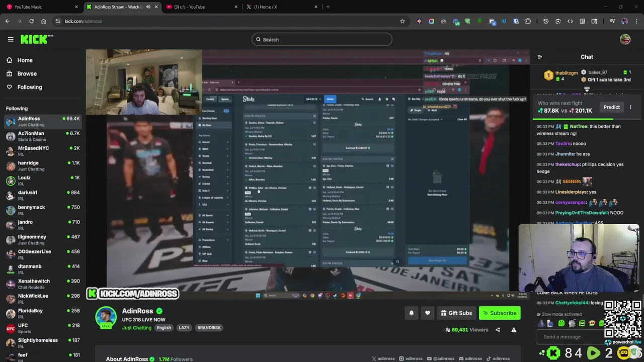Open prediction options three-dot menu
Image resolution: width=644 pixels, height=362 pixels.
pyautogui.click(x=630, y=107)
